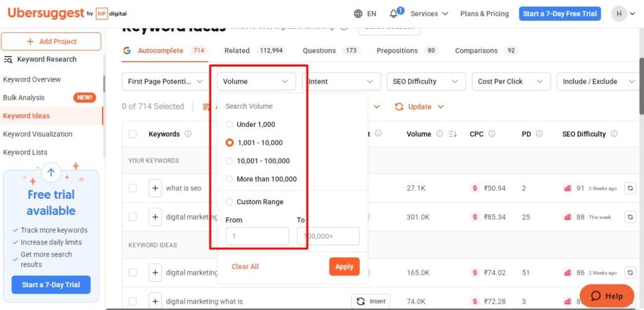Click the Apply button
644x310 pixels.
pos(344,267)
